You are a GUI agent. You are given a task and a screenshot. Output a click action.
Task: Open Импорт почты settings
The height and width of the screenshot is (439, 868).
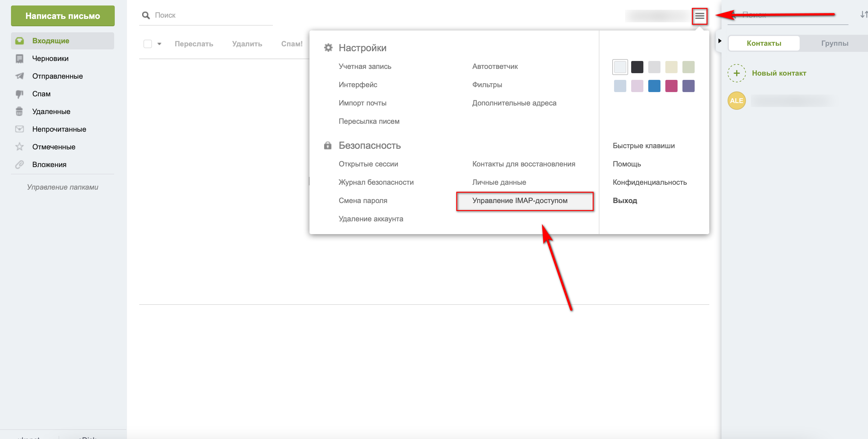click(362, 103)
